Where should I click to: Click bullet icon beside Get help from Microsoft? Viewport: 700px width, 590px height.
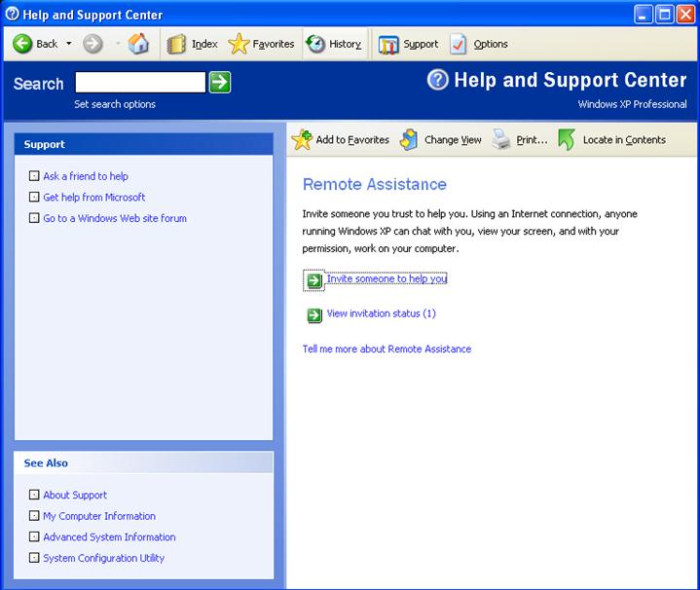point(34,197)
